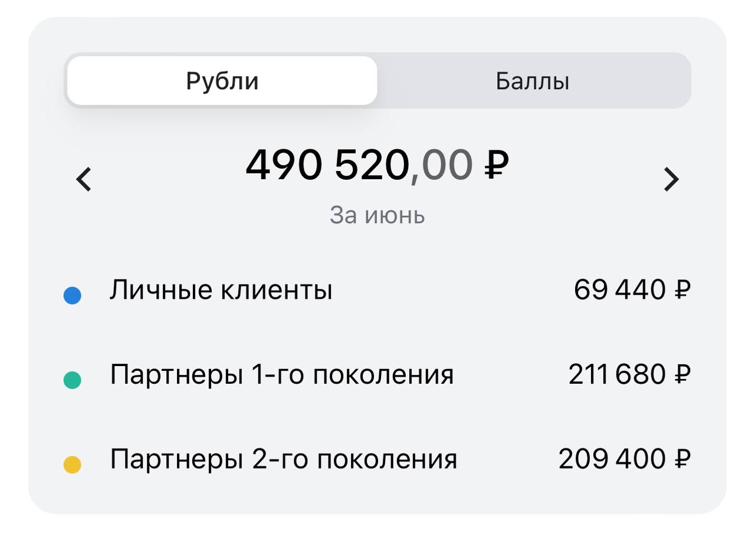Screen dimensions: 755x560
Task: Tap the За июнь period label
Action: point(377,215)
